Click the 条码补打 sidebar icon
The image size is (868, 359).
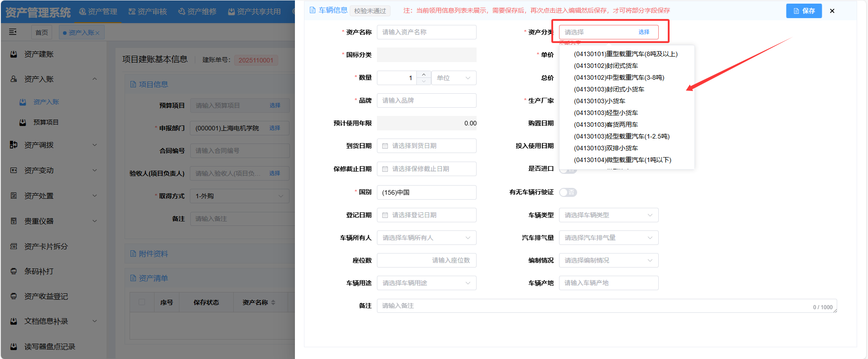pyautogui.click(x=14, y=271)
